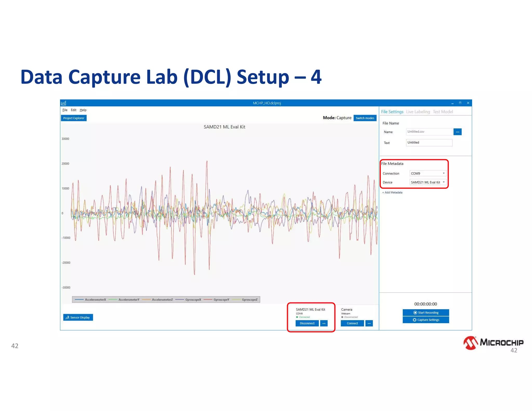The image size is (532, 411).
Task: Switch to the Live Labeling tab
Action: (418, 112)
